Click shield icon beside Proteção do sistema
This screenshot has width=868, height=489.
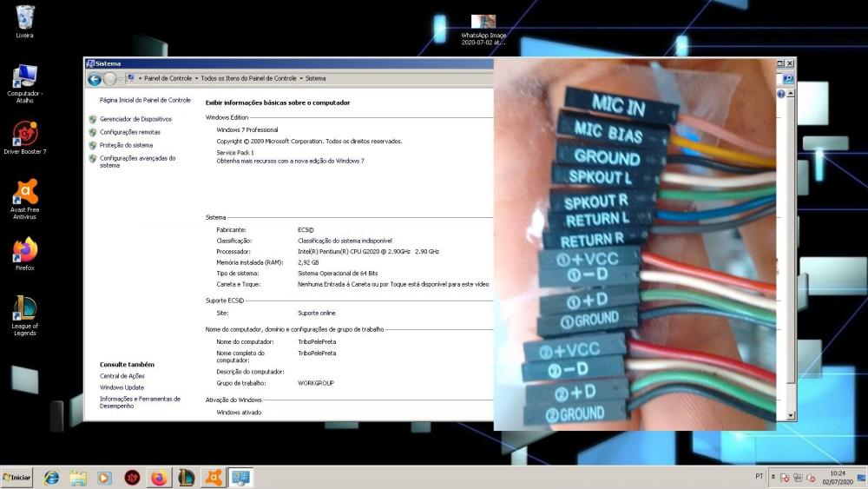[93, 146]
